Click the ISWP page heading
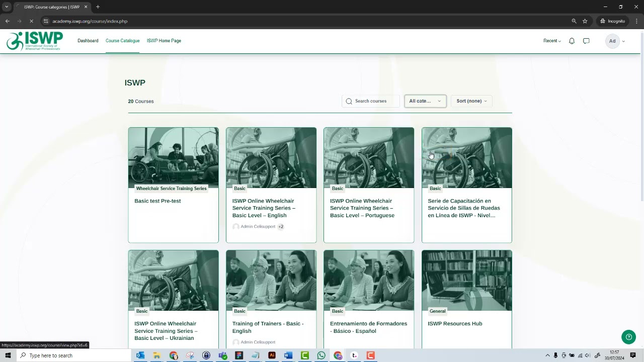644x362 pixels. pyautogui.click(x=135, y=83)
